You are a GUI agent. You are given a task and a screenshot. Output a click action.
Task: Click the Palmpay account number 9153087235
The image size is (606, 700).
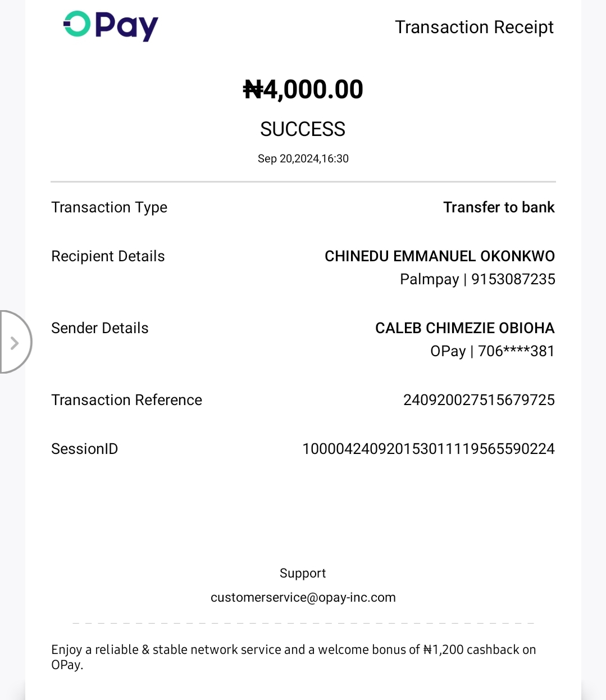pyautogui.click(x=513, y=279)
